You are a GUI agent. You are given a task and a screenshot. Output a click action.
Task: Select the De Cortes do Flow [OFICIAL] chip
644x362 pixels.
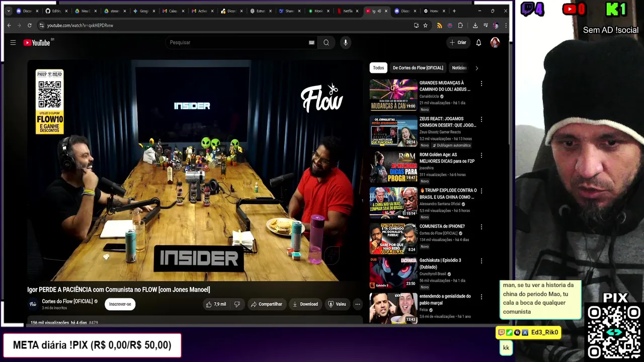coord(418,68)
